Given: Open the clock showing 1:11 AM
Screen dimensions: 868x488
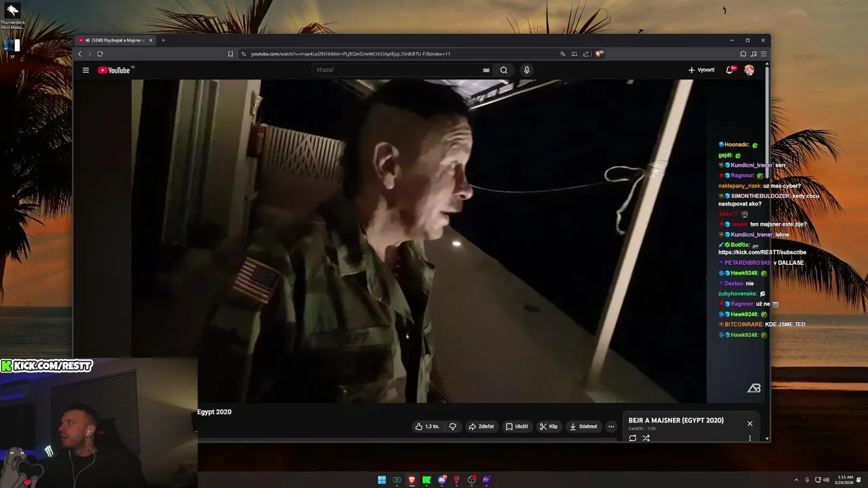Looking at the screenshot, I should [x=845, y=480].
